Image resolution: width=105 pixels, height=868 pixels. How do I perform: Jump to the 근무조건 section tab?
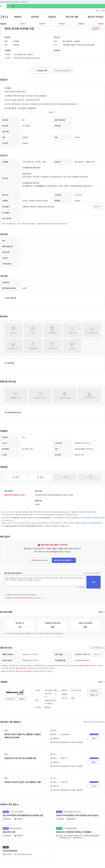pyautogui.click(x=23, y=24)
